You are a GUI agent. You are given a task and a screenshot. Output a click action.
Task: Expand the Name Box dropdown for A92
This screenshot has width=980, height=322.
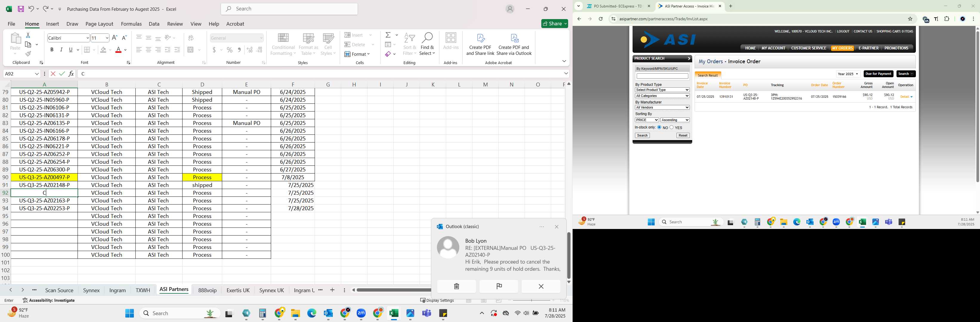pos(36,74)
